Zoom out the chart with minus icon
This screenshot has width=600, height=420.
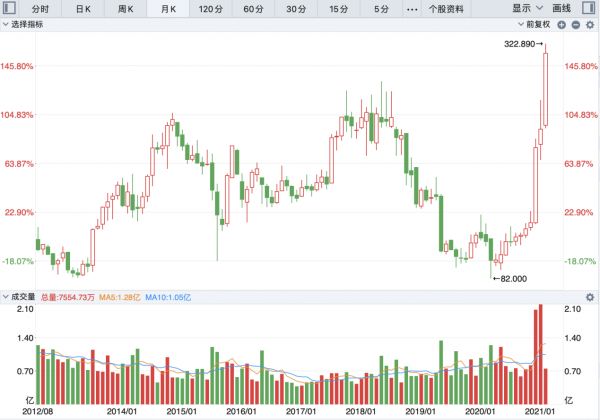pyautogui.click(x=576, y=24)
